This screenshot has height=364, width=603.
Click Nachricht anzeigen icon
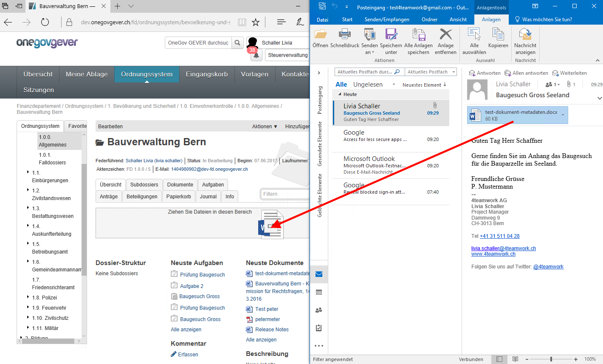(525, 34)
